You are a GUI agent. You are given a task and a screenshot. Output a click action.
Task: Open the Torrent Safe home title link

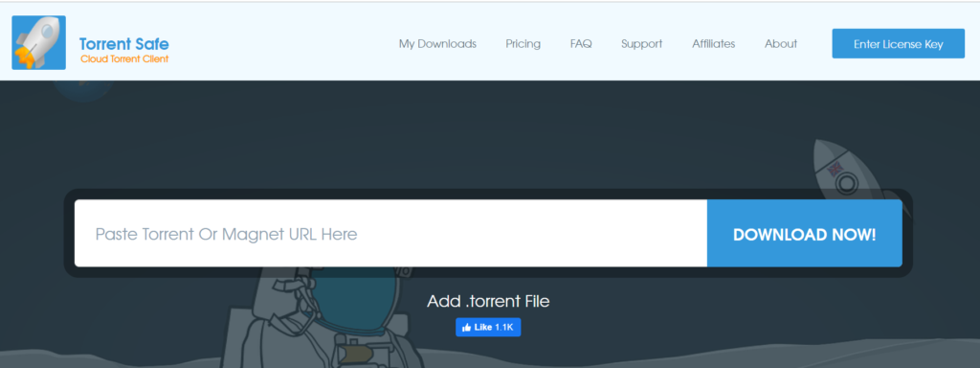click(123, 44)
